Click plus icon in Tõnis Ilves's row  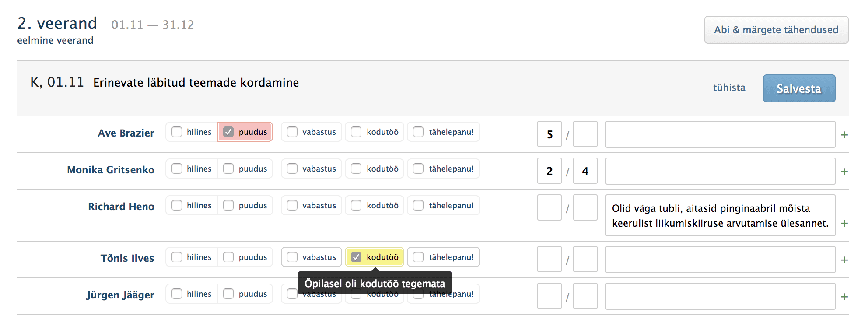[844, 260]
